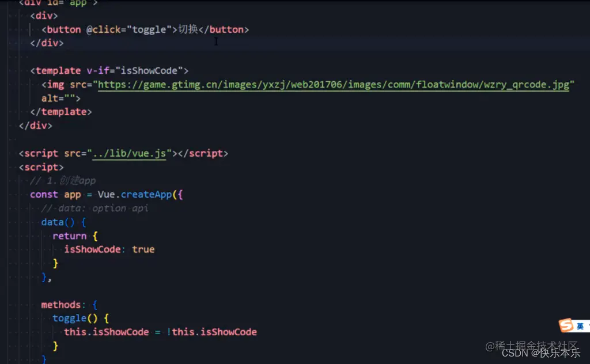Click the 'app' variable name after const
Screen dimensions: 590x364
pos(72,195)
